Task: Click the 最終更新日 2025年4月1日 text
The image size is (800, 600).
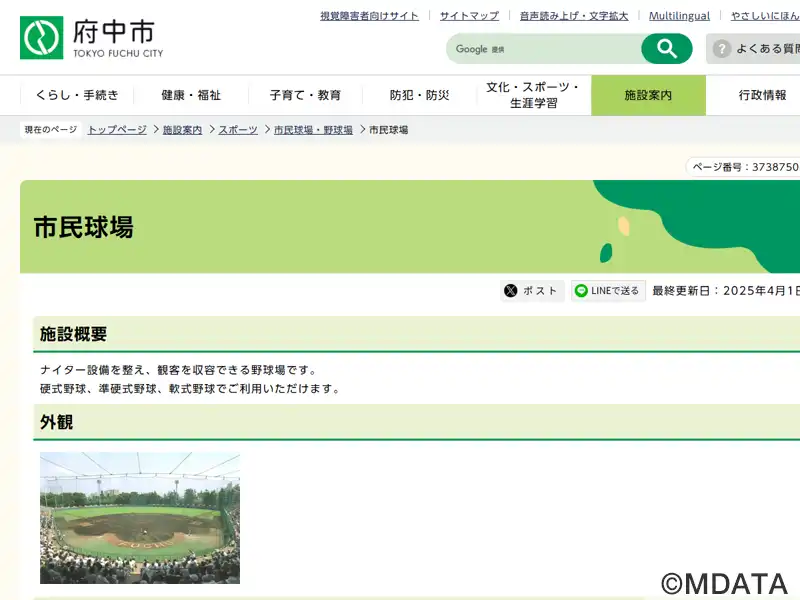Action: point(726,291)
